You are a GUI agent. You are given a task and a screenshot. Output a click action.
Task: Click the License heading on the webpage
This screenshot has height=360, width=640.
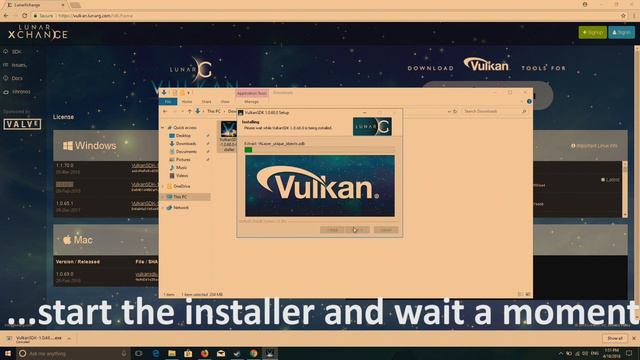(x=63, y=117)
